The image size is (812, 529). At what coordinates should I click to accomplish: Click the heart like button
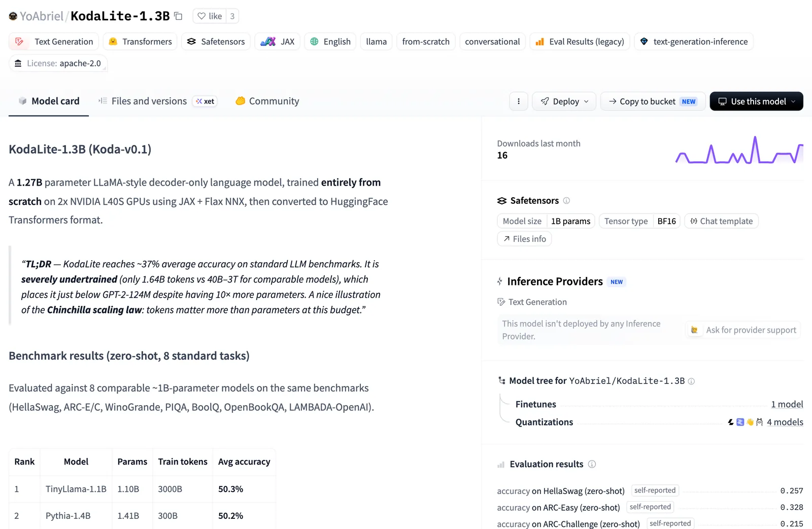(210, 16)
